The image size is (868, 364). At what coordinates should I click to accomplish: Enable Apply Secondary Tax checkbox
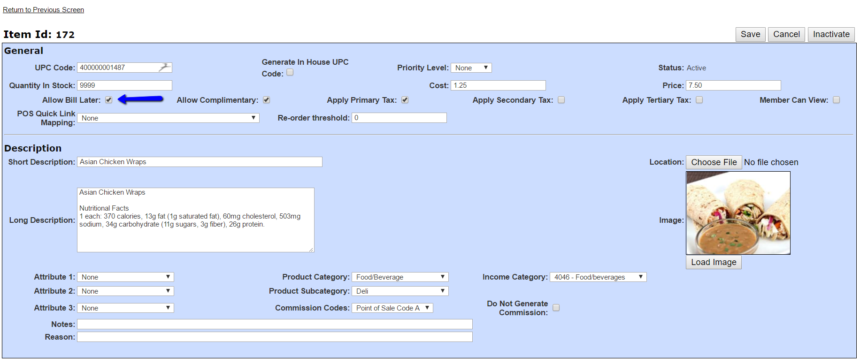point(561,100)
